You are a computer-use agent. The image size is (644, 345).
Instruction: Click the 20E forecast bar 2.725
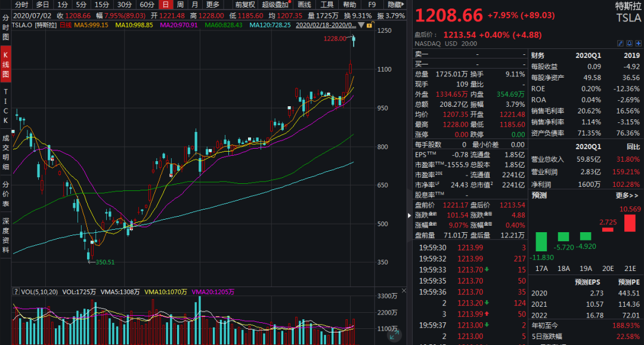click(x=608, y=229)
